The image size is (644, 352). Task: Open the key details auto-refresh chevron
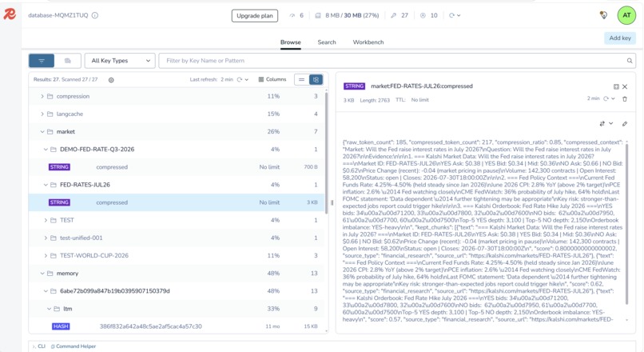tap(613, 98)
